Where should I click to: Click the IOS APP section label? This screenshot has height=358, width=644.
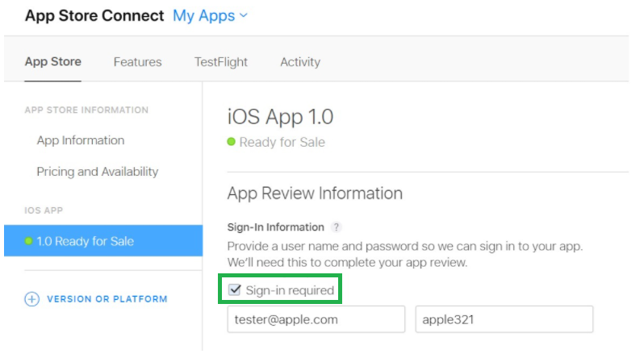coord(44,210)
